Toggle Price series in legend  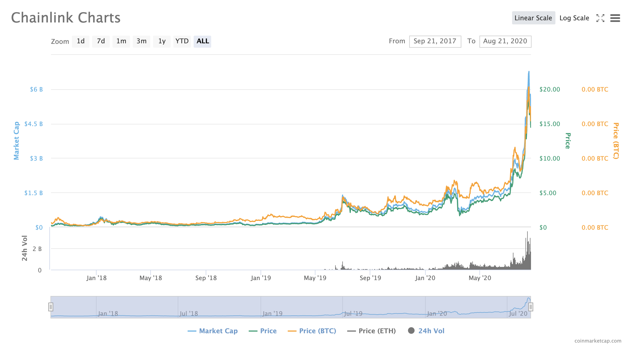[268, 331]
